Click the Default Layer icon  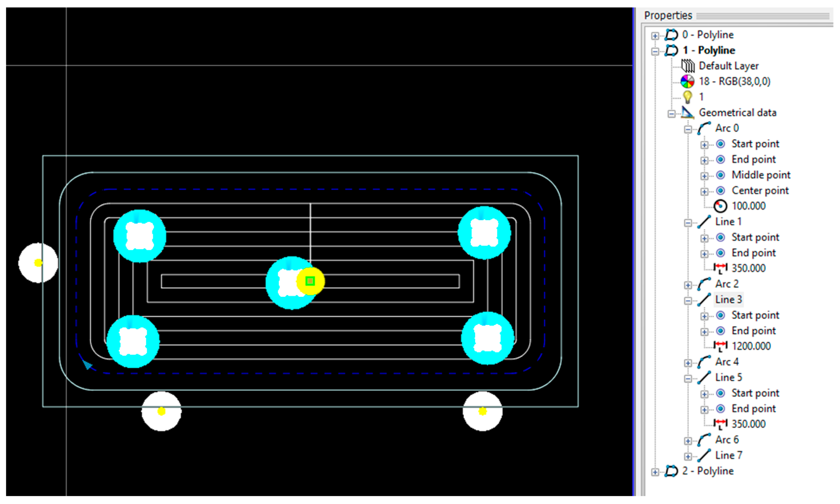[688, 66]
